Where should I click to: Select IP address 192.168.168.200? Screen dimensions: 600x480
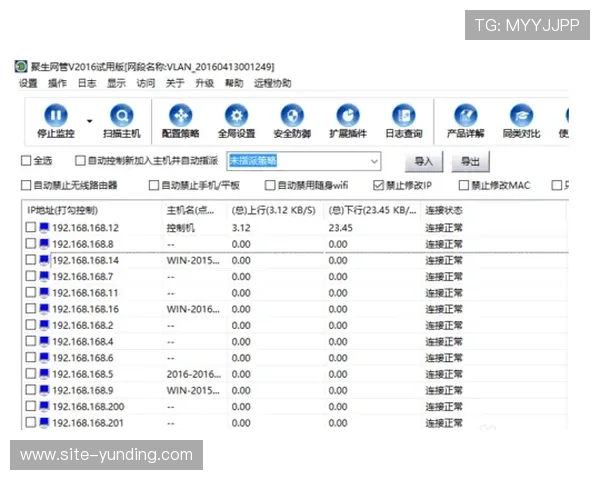tap(88, 407)
